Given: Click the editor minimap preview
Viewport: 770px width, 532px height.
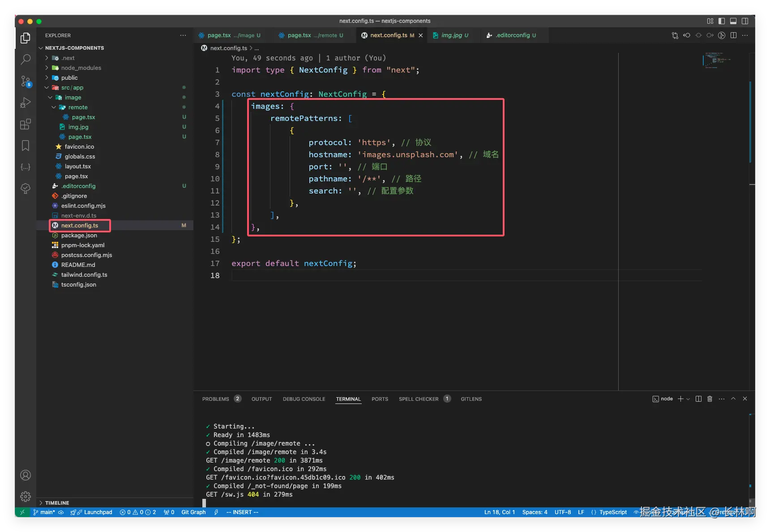Looking at the screenshot, I should pyautogui.click(x=717, y=60).
